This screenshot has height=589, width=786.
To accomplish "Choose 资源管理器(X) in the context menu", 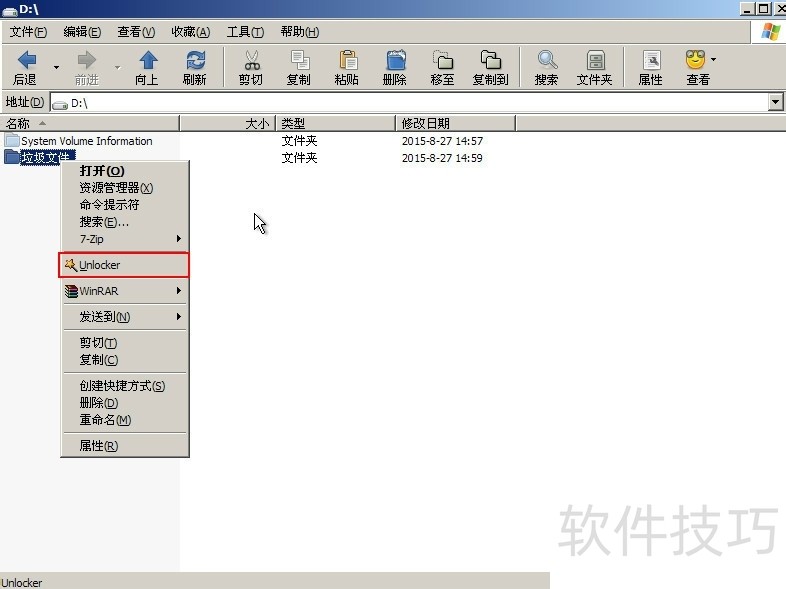I will coord(124,188).
